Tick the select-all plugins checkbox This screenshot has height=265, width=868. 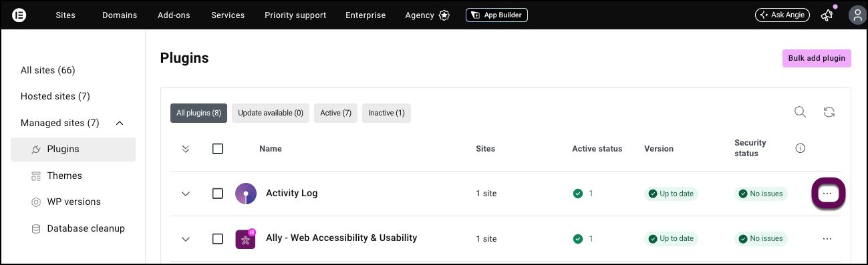[218, 149]
